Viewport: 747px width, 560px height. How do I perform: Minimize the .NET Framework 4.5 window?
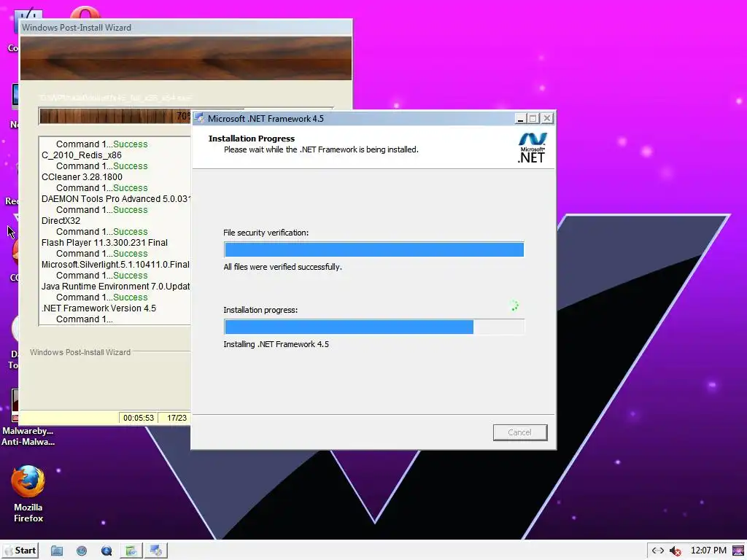[520, 118]
